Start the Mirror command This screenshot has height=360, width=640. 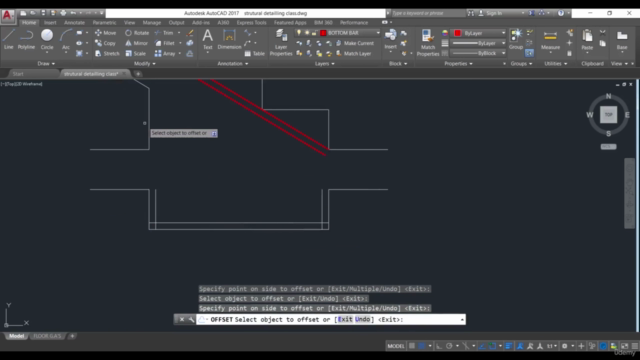click(x=136, y=43)
